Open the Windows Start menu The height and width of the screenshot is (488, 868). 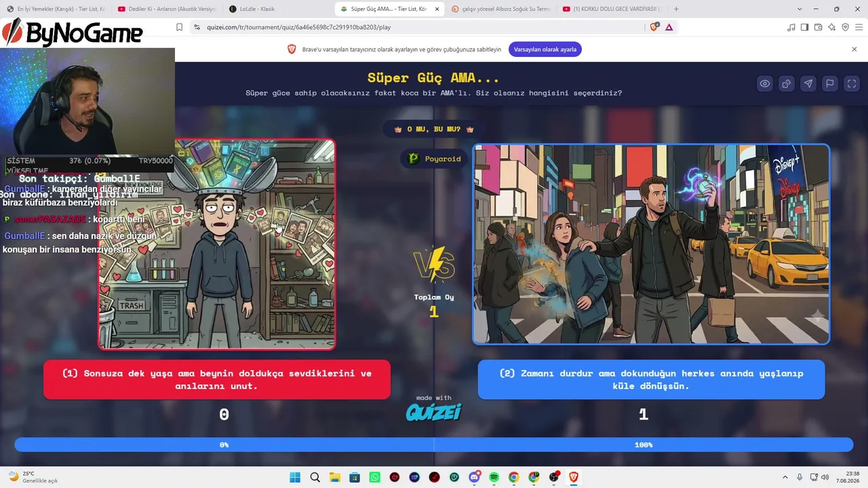click(x=295, y=477)
